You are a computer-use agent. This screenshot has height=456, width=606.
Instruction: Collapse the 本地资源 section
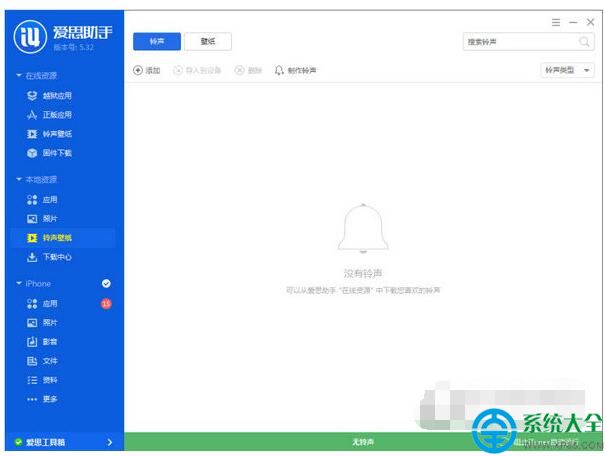[x=19, y=179]
